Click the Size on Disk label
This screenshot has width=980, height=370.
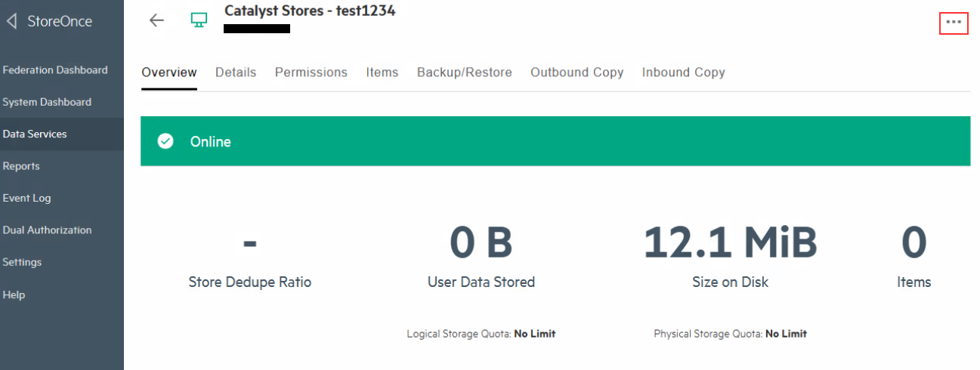[731, 282]
